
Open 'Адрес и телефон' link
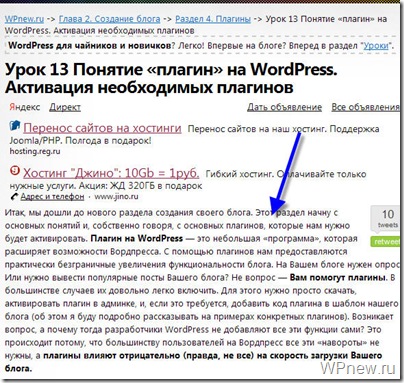point(52,196)
